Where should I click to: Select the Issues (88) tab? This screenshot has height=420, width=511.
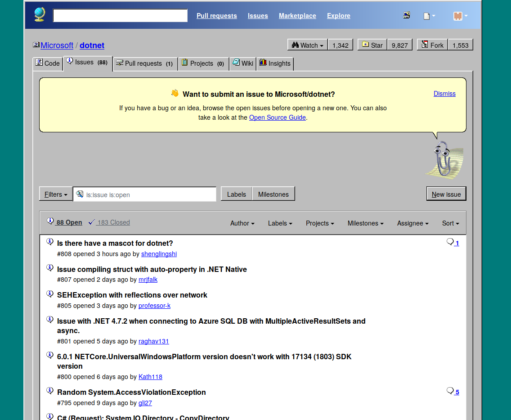[87, 62]
